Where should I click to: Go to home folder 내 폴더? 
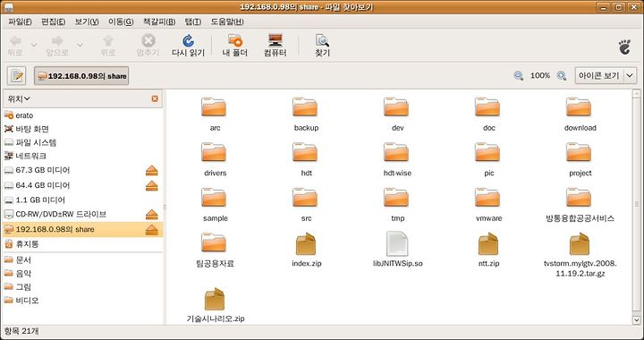(235, 45)
